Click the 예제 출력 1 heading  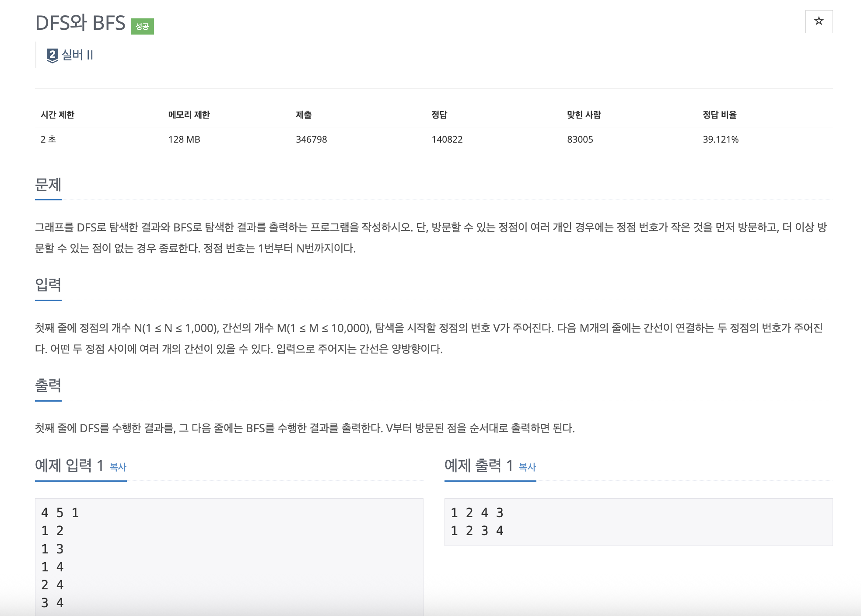pos(479,465)
